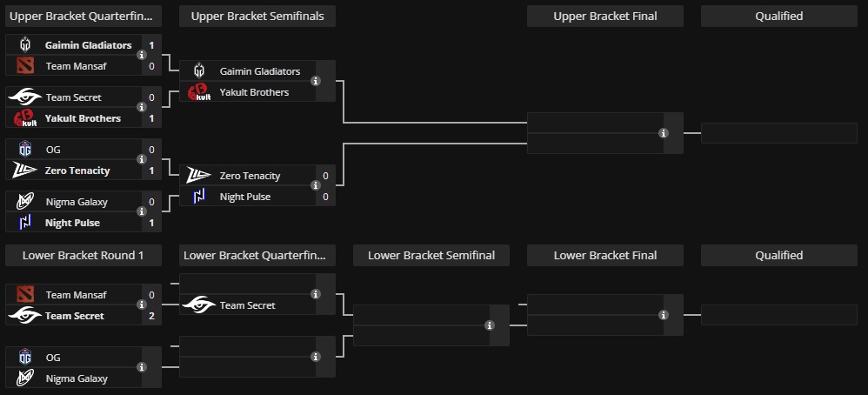Click the Upper Bracket Semifinals header
The image size is (868, 395).
[257, 16]
